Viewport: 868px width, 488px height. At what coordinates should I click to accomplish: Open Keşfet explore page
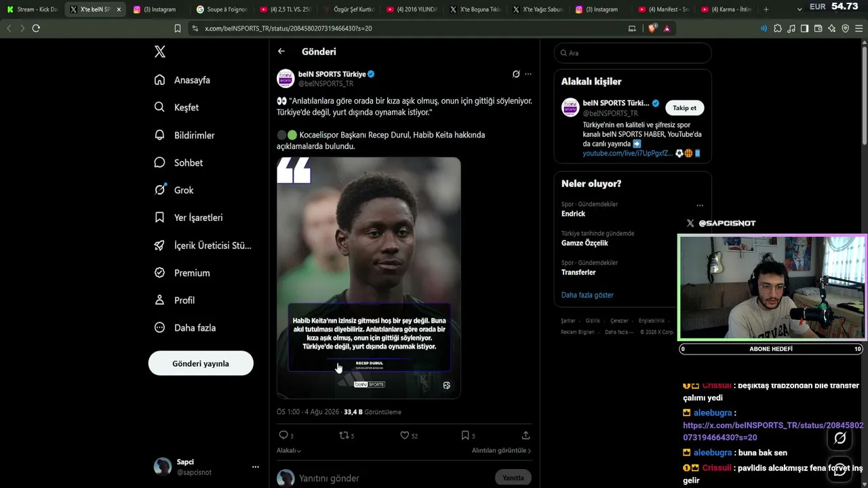176,107
